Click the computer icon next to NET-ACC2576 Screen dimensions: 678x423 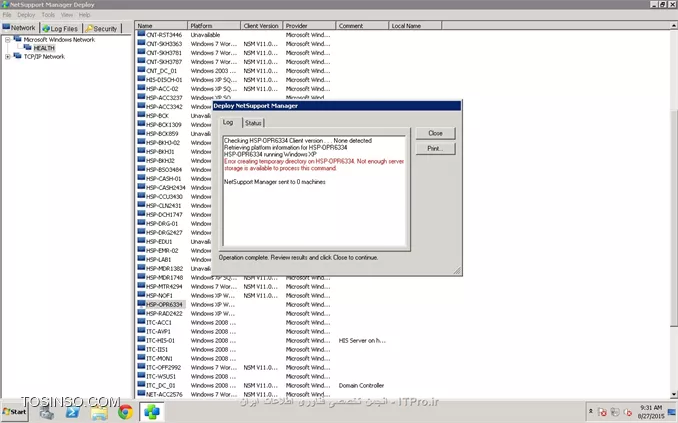point(141,394)
